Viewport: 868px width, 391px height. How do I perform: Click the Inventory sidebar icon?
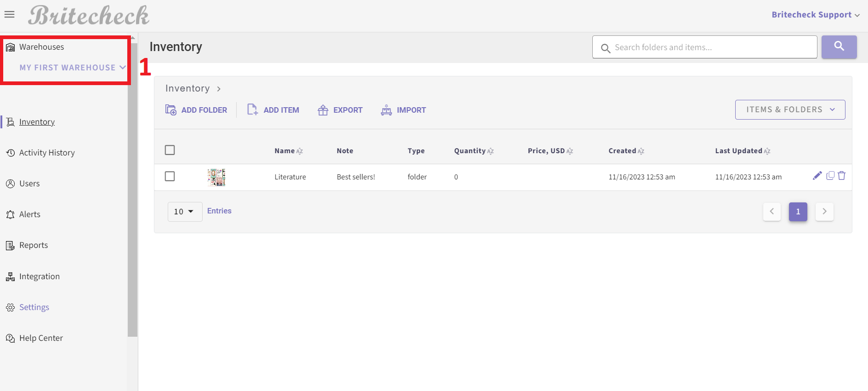(10, 122)
